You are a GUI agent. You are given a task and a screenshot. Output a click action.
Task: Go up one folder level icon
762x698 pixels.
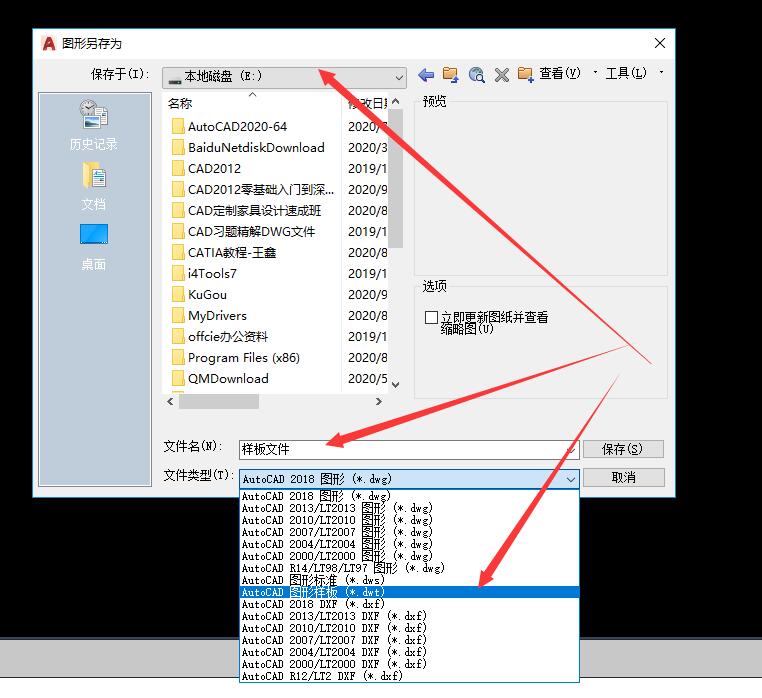(x=450, y=75)
